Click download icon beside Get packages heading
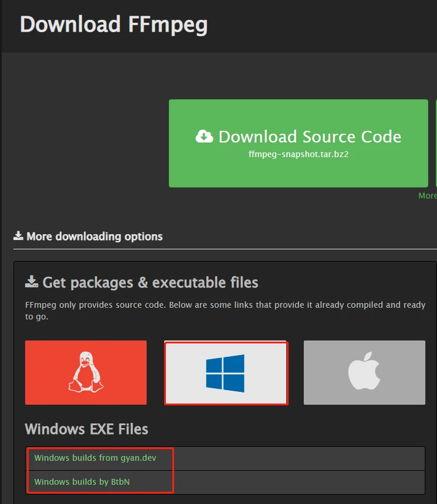The width and height of the screenshot is (437, 504). (x=32, y=283)
